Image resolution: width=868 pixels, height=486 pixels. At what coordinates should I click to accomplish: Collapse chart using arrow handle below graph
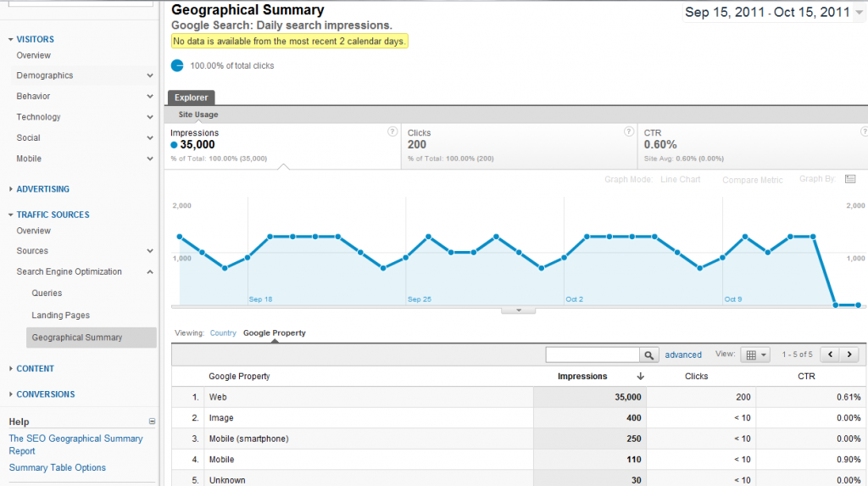518,310
